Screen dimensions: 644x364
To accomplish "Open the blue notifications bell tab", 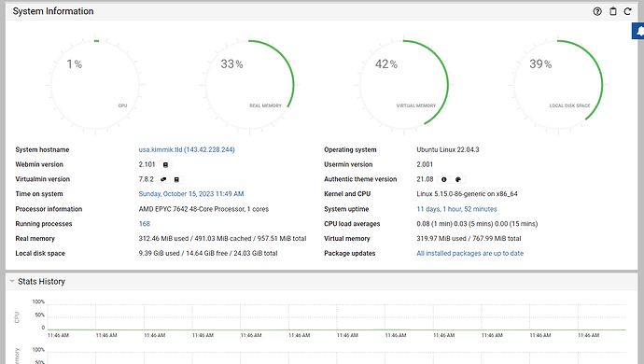I will click(x=638, y=31).
